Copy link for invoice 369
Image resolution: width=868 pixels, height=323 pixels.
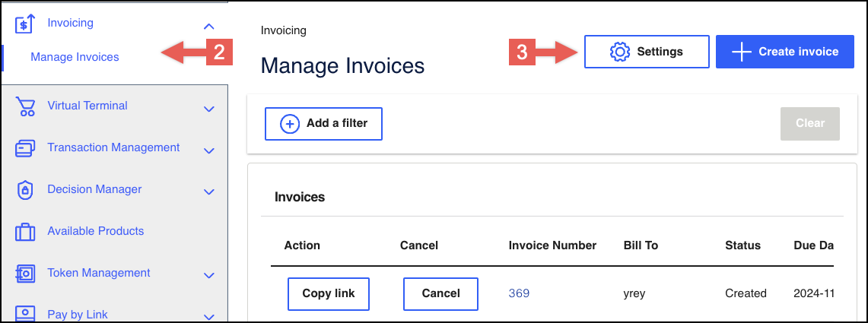pyautogui.click(x=328, y=293)
